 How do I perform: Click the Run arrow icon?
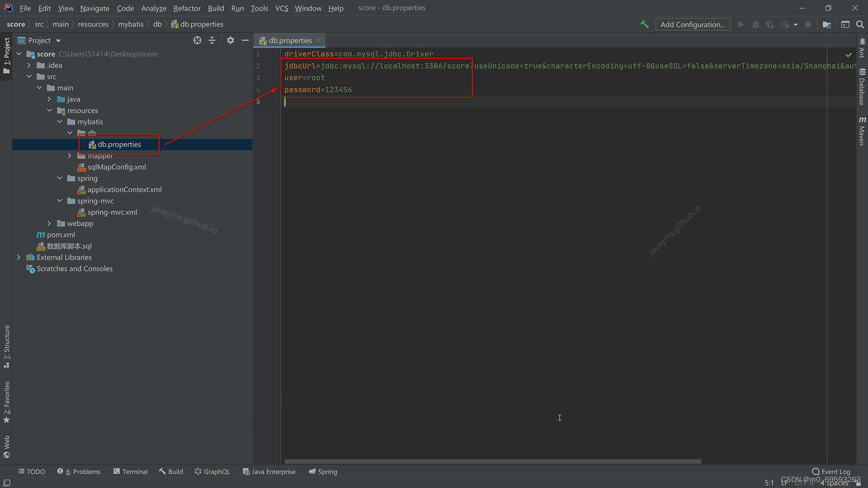[741, 24]
